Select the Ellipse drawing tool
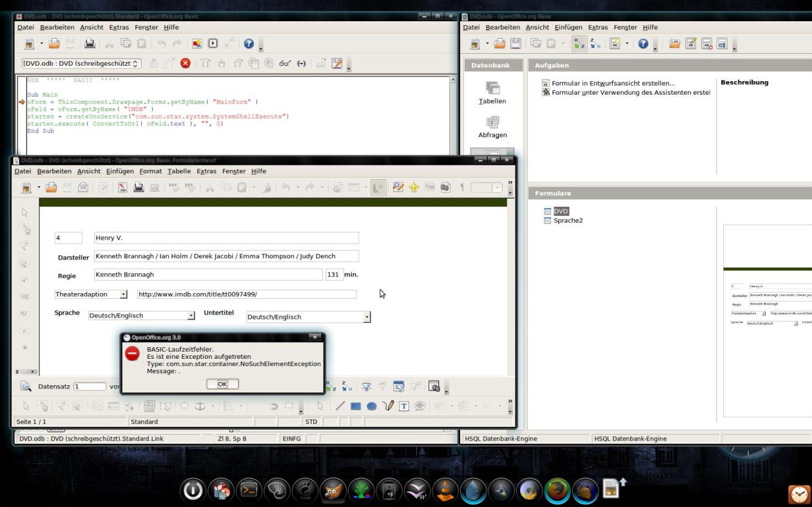 372,406
